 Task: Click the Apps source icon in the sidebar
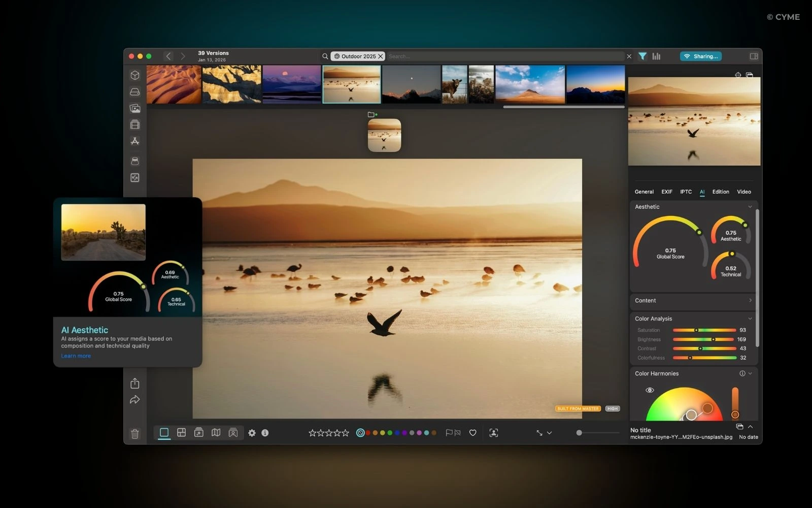134,141
